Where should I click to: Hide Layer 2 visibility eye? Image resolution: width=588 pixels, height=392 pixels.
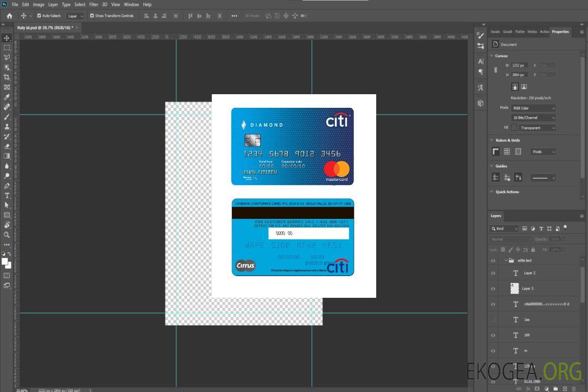pyautogui.click(x=493, y=273)
